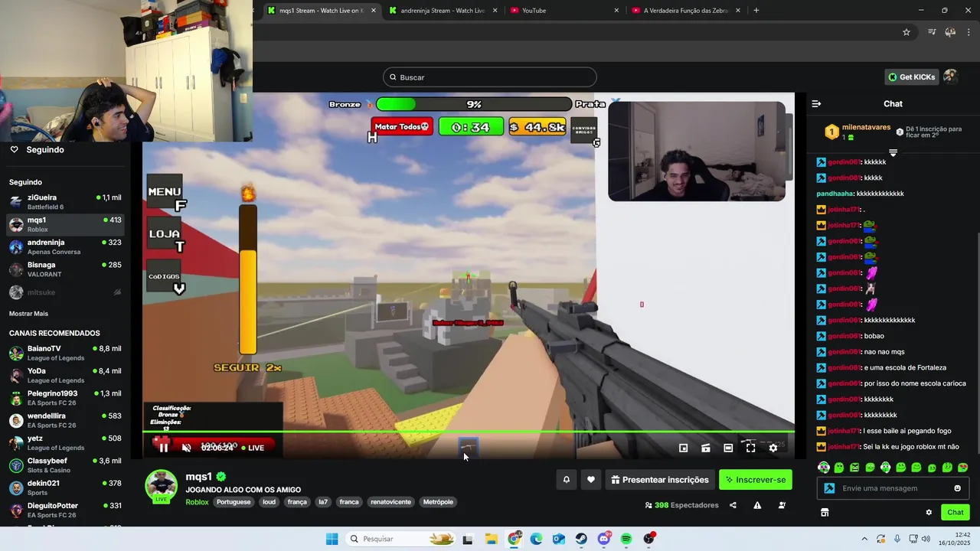The width and height of the screenshot is (980, 551).
Task: Open emote picker in message box
Action: tap(957, 488)
